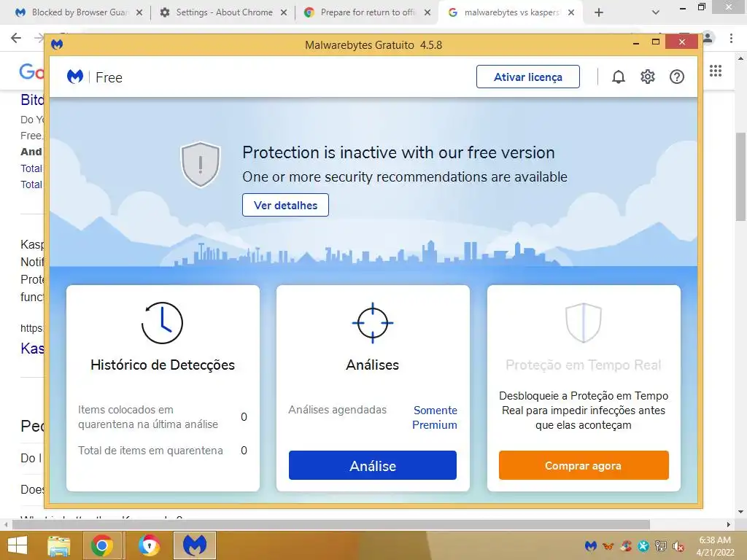
Task: Click the Total de items em quarentena row
Action: (x=163, y=451)
